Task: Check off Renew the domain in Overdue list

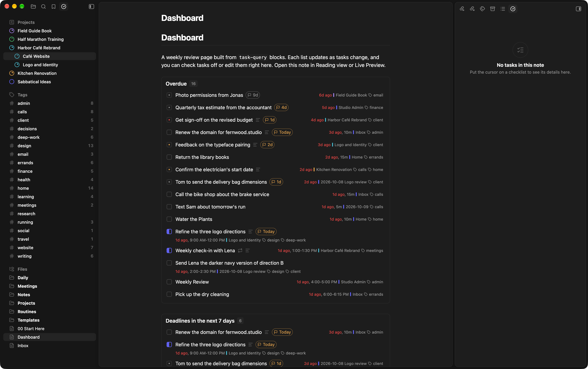Action: (169, 132)
